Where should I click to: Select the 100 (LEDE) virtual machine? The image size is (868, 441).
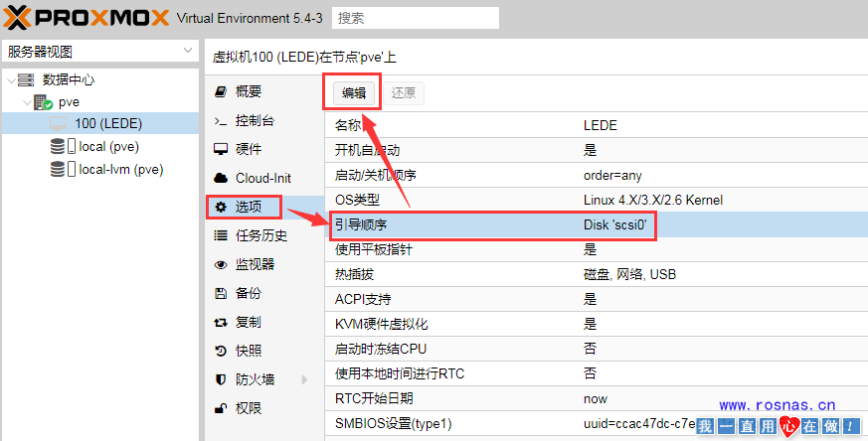click(100, 123)
